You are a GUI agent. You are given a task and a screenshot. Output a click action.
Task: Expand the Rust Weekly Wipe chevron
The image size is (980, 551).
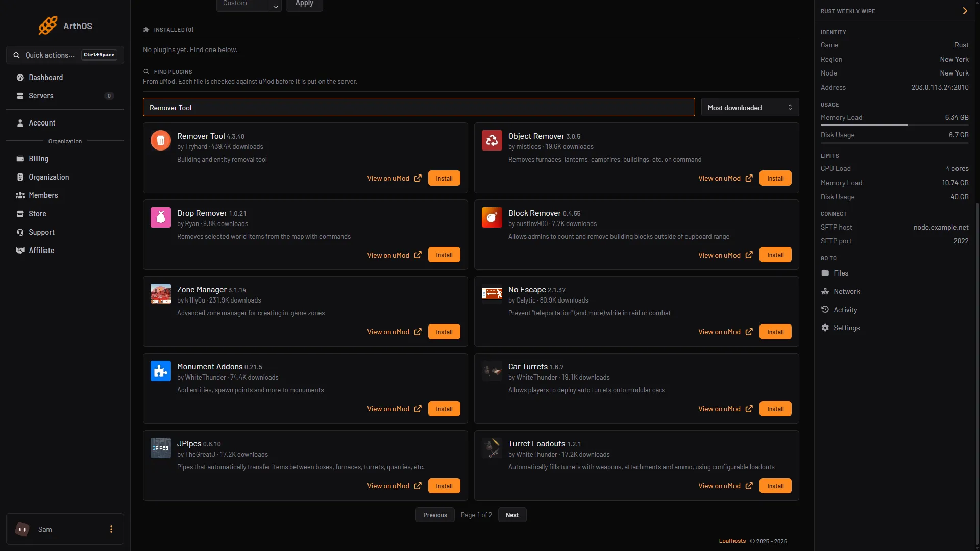[x=965, y=11]
